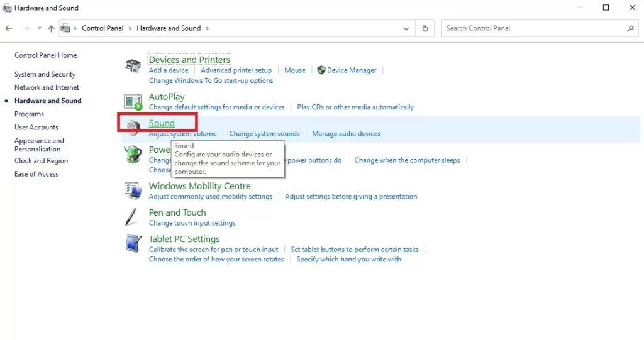Open Tablet PC Settings heading
This screenshot has width=644, height=340.
coord(184,239)
